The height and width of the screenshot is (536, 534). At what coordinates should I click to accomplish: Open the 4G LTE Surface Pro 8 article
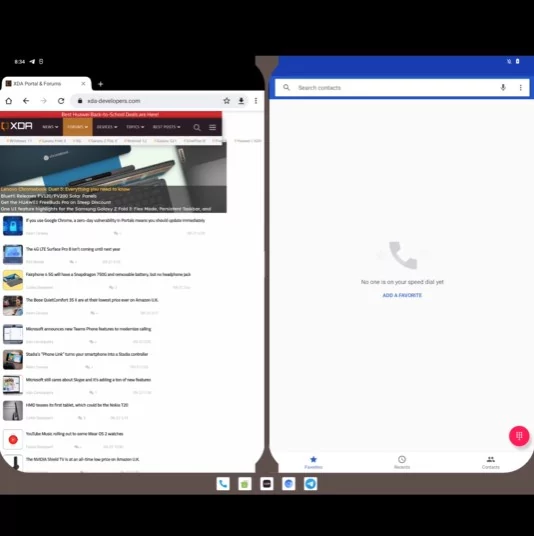click(x=73, y=249)
